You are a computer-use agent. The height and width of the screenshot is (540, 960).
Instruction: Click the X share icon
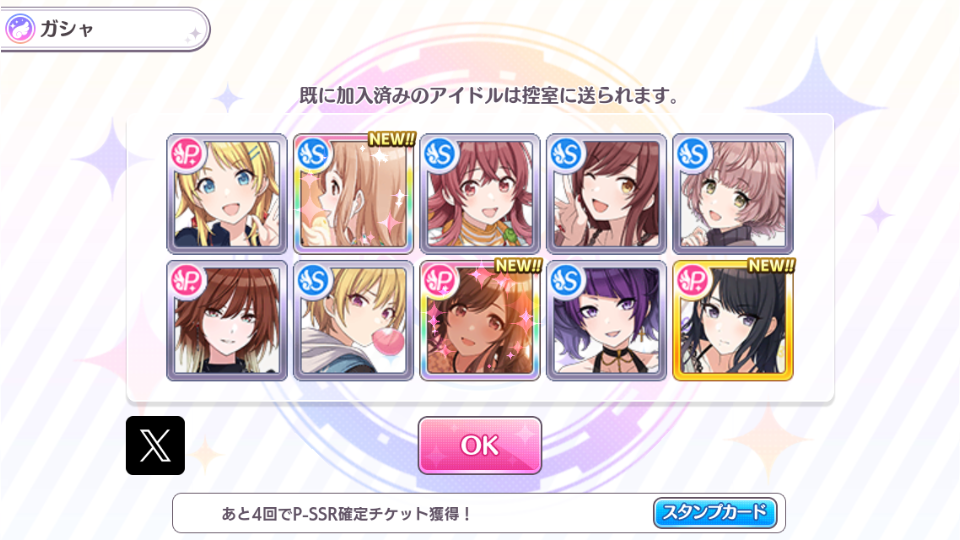[x=156, y=445]
